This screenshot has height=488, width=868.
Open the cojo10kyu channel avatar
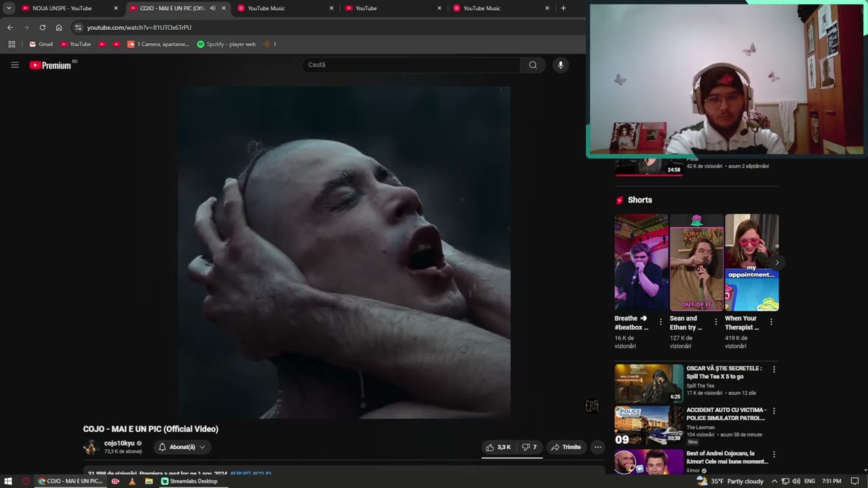91,447
